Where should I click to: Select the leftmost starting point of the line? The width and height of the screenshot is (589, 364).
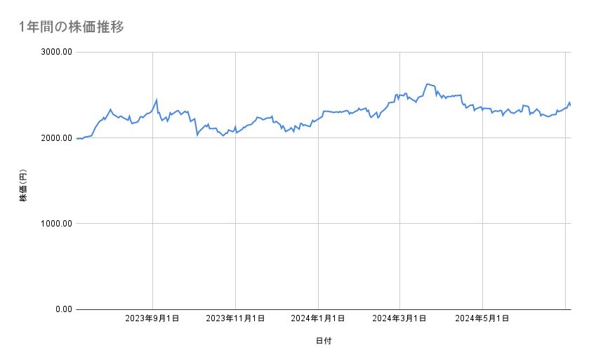tap(76, 139)
